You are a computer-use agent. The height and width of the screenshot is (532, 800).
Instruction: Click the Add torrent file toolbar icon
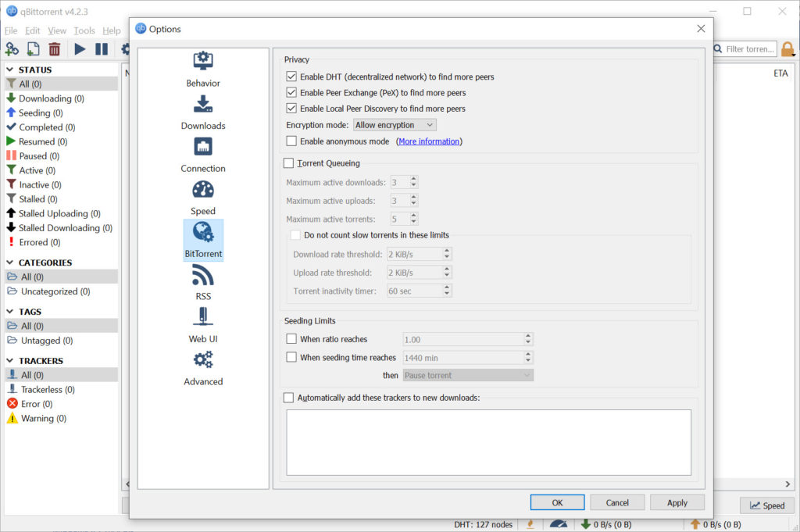33,49
